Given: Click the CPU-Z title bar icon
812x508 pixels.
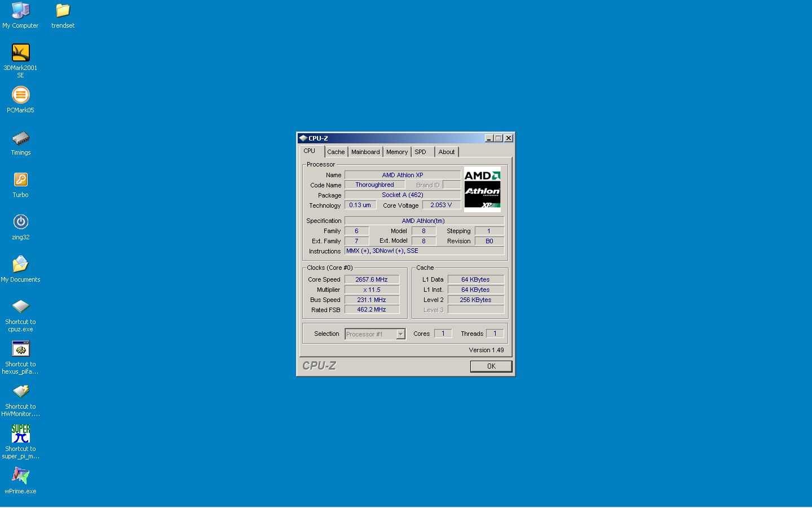Looking at the screenshot, I should tap(303, 138).
